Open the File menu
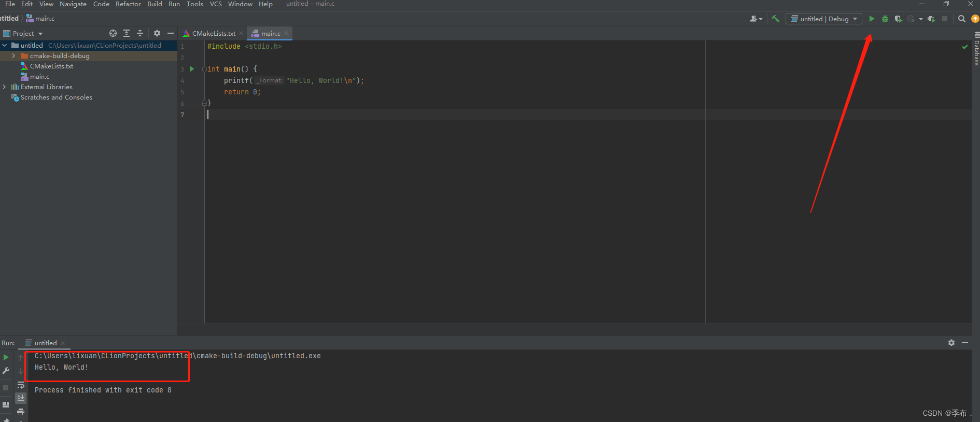The height and width of the screenshot is (422, 980). [10, 4]
